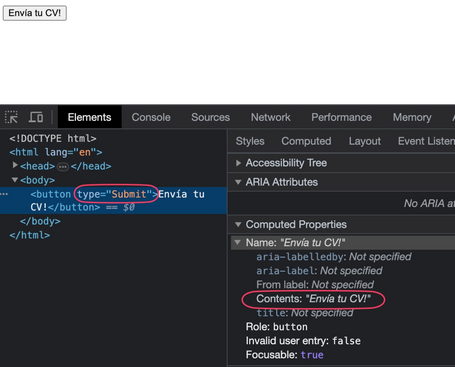
Task: Select the closing </body> tag
Action: coord(40,221)
